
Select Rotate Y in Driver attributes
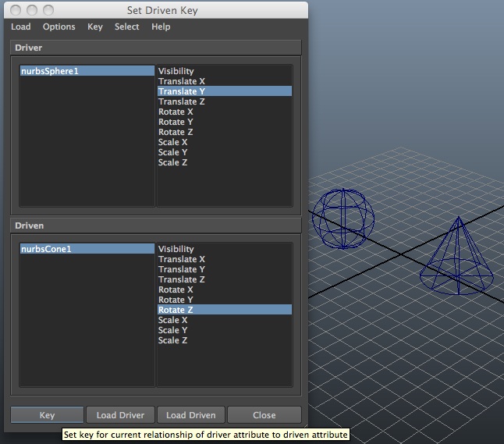point(225,122)
